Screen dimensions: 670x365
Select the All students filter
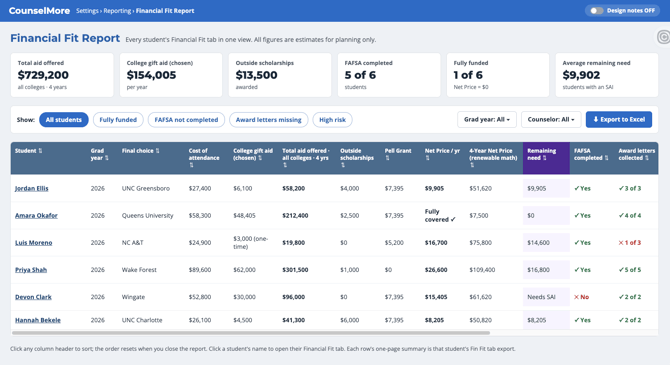coord(64,120)
